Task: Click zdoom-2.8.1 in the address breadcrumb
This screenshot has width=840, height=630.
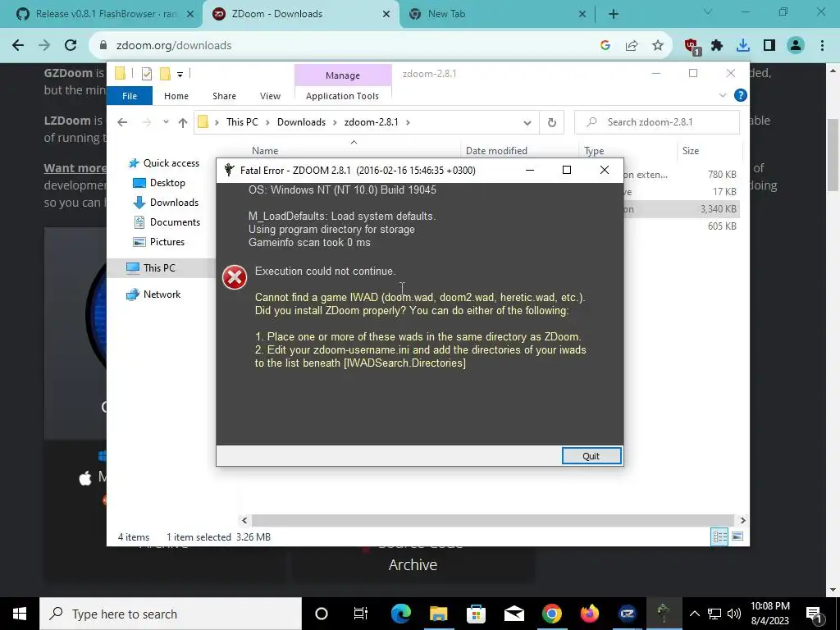Action: coord(372,122)
